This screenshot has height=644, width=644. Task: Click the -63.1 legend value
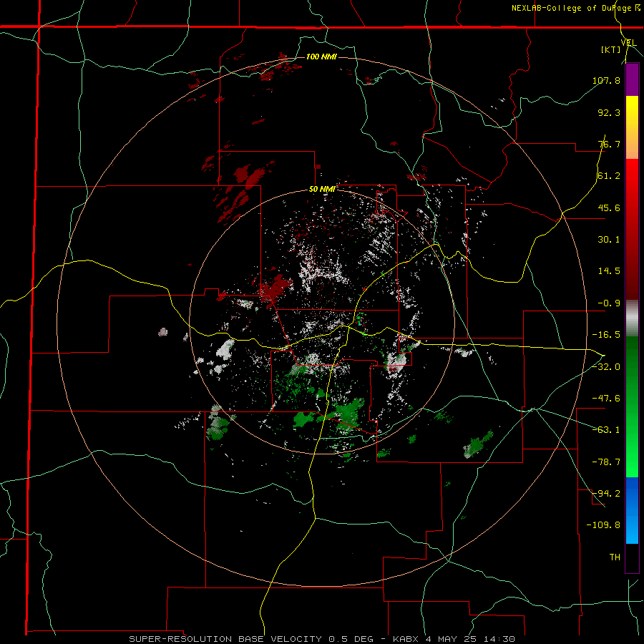click(606, 430)
